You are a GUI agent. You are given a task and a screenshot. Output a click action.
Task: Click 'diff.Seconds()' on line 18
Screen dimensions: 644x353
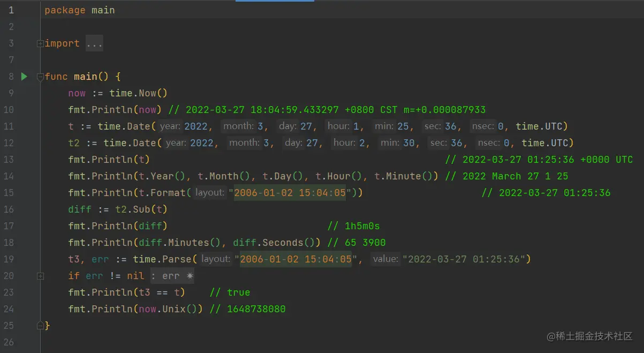(x=274, y=243)
